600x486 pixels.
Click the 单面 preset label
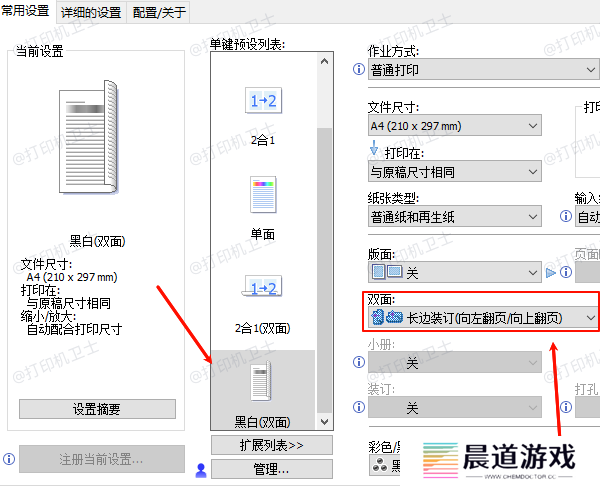coord(263,234)
